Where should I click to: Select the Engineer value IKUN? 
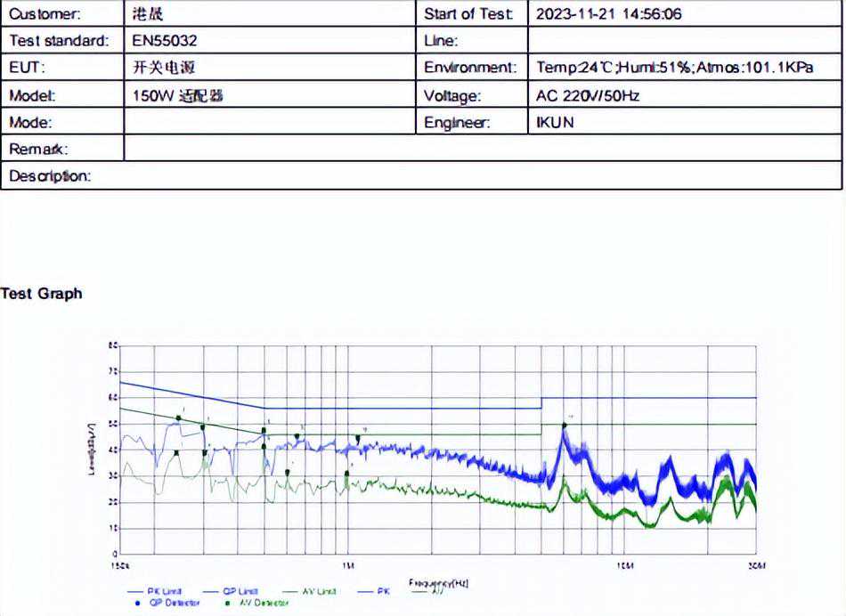coord(555,122)
